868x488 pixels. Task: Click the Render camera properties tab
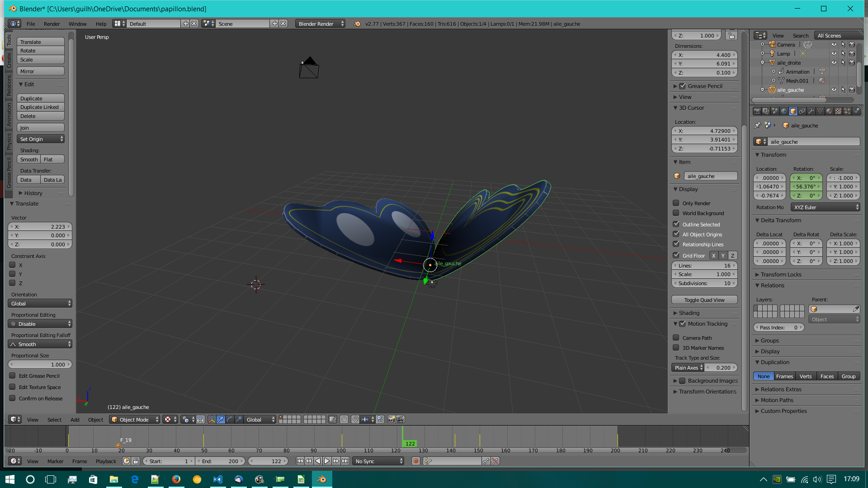point(757,111)
